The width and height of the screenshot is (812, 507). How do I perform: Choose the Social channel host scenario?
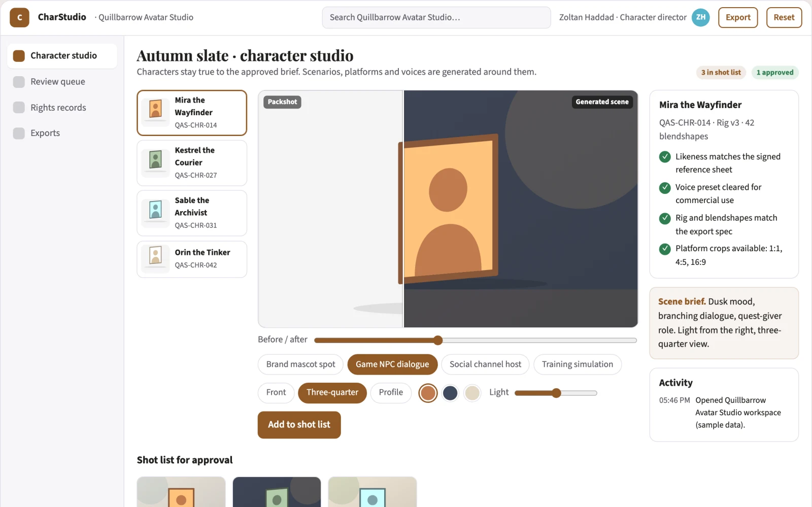click(x=485, y=364)
